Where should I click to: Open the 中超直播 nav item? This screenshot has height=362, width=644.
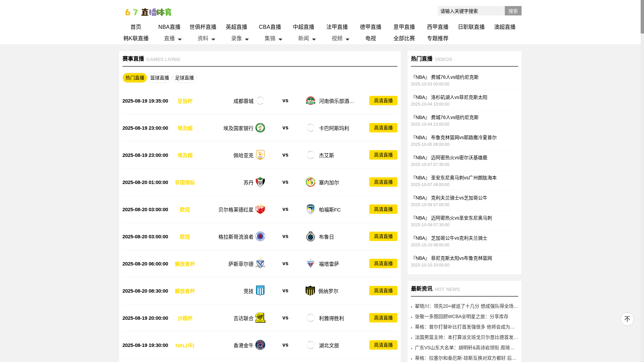point(304,27)
